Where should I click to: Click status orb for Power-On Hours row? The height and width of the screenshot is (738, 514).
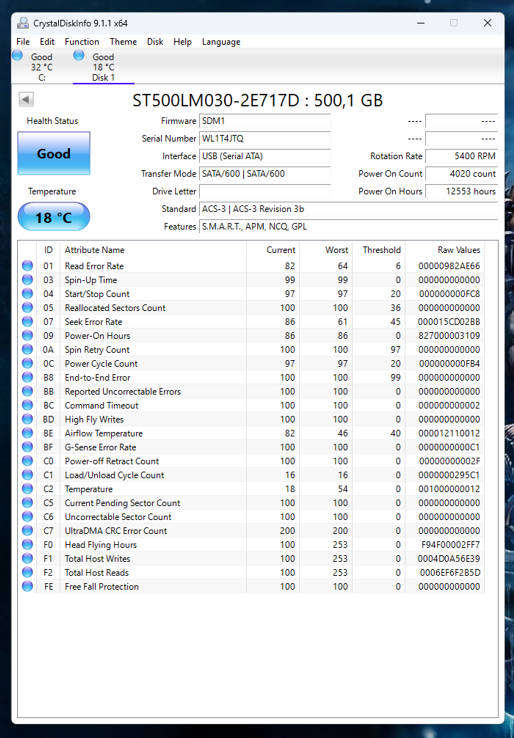click(x=27, y=336)
